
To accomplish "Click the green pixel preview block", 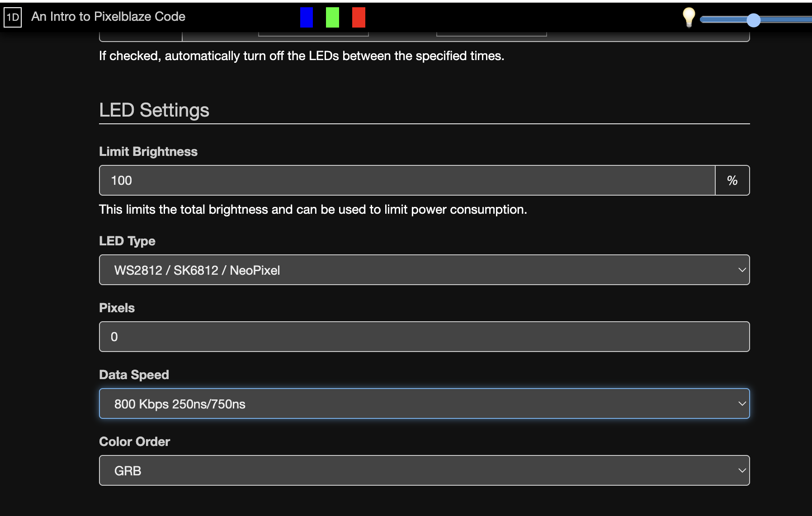I will click(332, 18).
